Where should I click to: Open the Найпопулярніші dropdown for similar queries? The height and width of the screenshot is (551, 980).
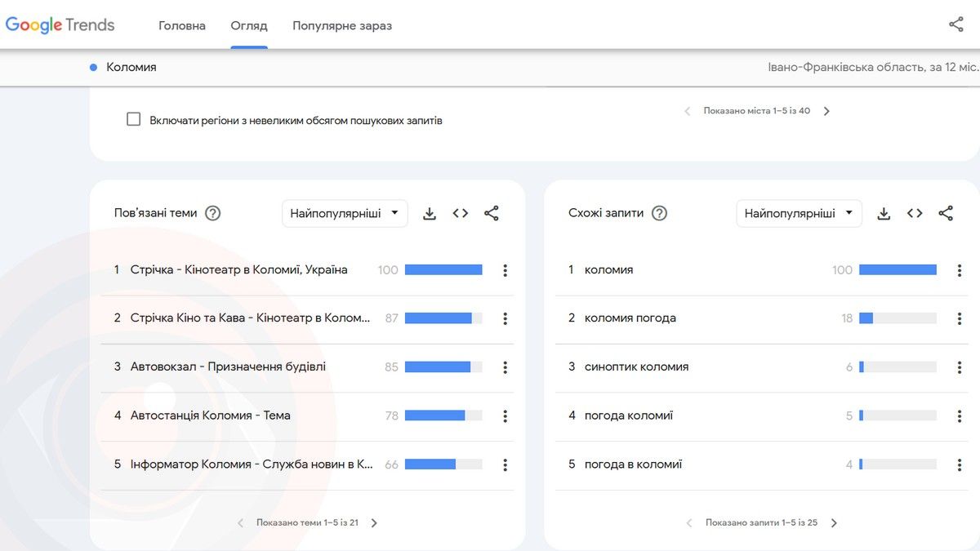[x=799, y=212]
